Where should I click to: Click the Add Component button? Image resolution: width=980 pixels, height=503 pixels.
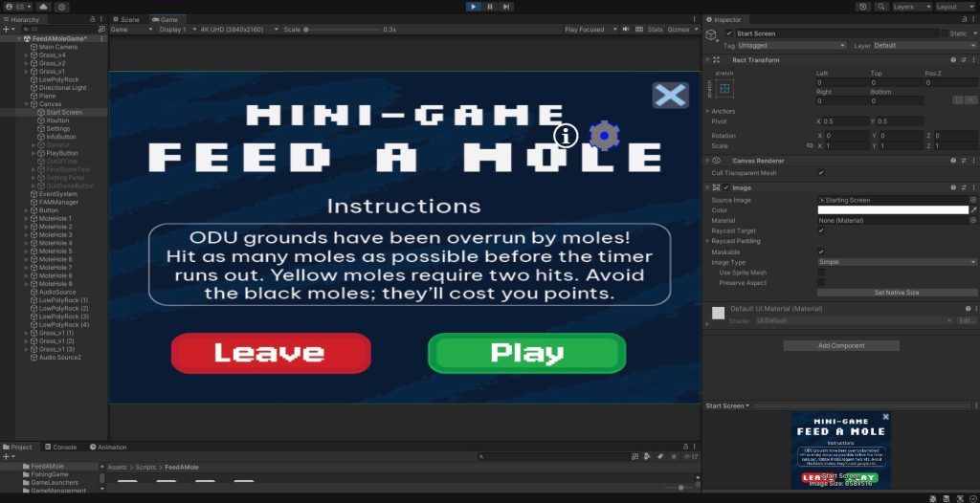tap(841, 345)
